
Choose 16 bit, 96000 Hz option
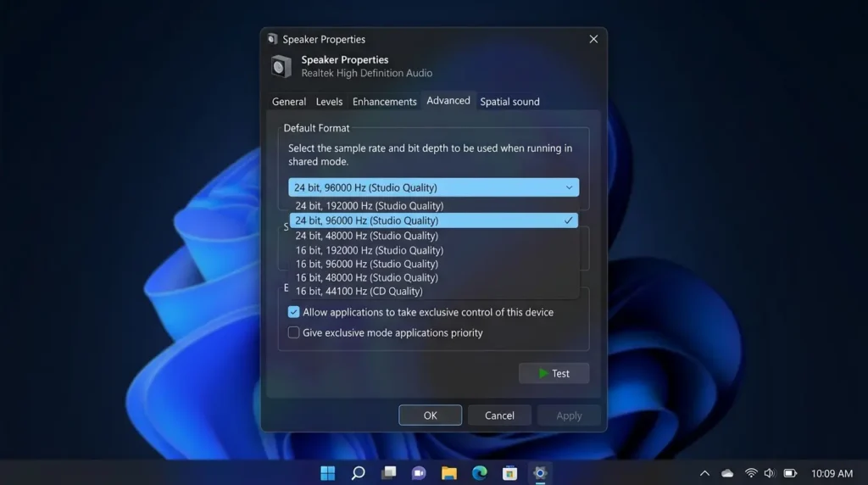pos(433,264)
